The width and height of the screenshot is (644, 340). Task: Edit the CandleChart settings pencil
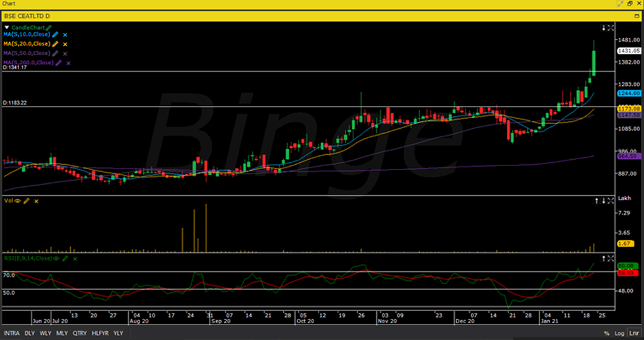click(50, 28)
